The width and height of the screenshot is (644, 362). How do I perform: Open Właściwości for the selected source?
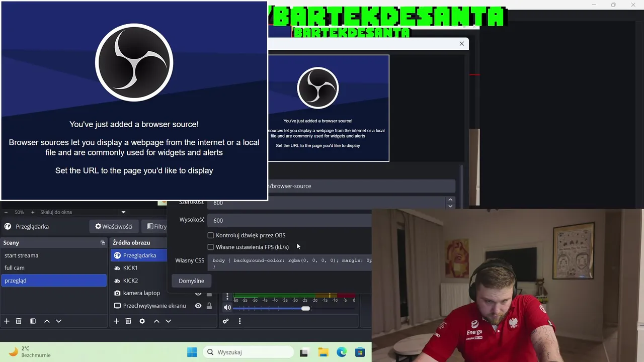click(x=114, y=227)
